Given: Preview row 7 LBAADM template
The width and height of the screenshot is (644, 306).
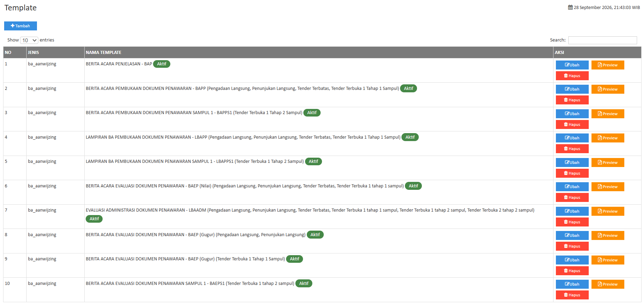Looking at the screenshot, I should click(x=608, y=211).
